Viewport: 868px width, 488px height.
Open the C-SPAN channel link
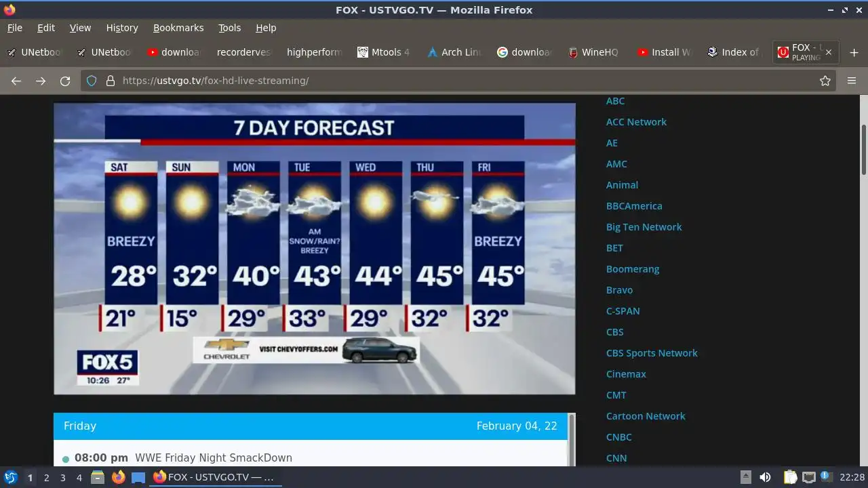tap(623, 311)
